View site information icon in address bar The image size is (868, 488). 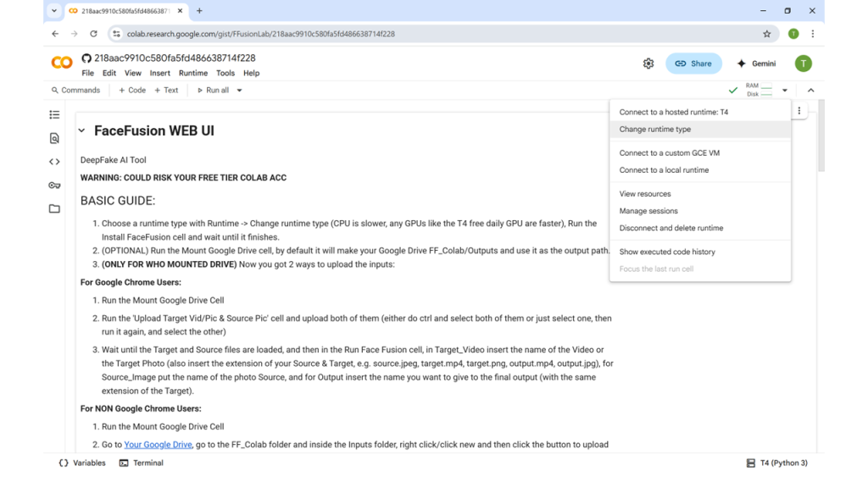116,34
